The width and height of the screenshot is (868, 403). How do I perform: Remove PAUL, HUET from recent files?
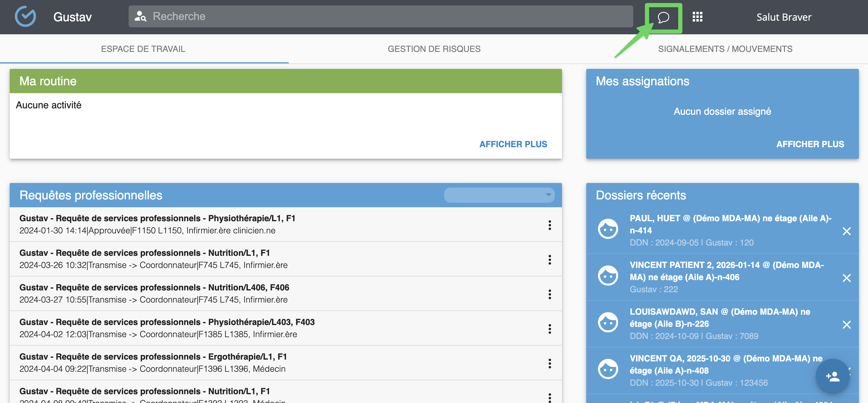846,231
